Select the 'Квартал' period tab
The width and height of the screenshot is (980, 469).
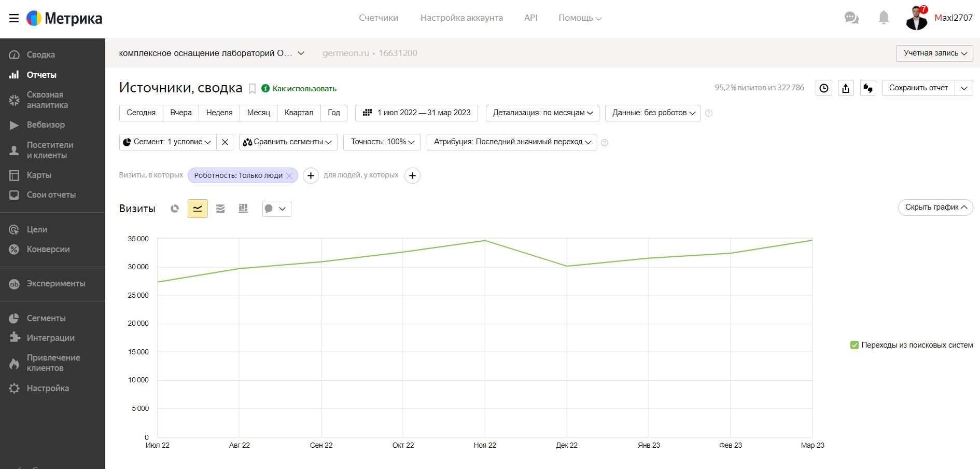[299, 113]
